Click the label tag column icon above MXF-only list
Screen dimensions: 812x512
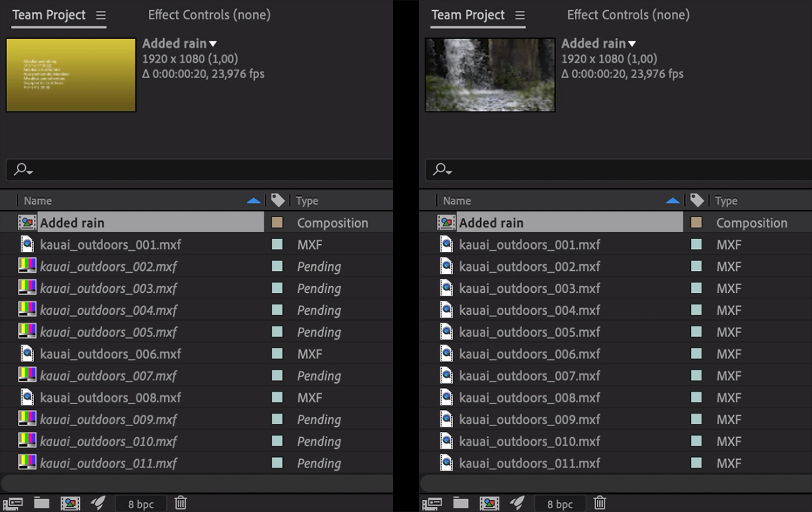(697, 201)
